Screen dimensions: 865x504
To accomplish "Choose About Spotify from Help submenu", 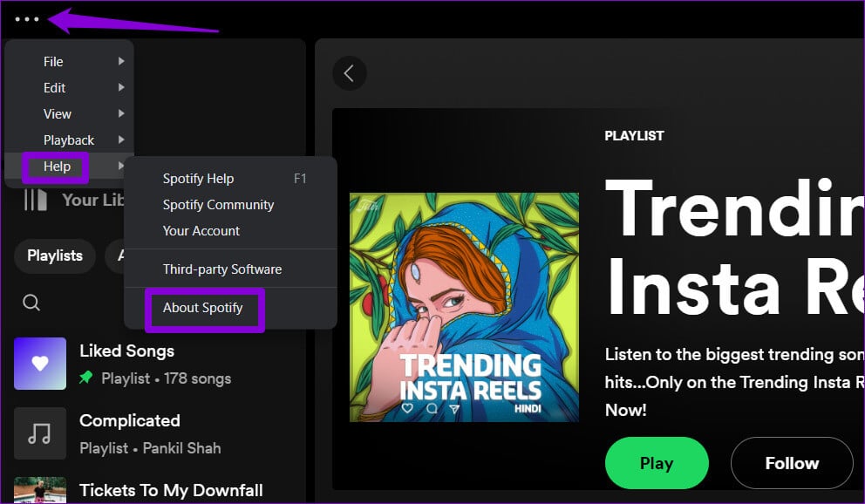I will point(203,308).
